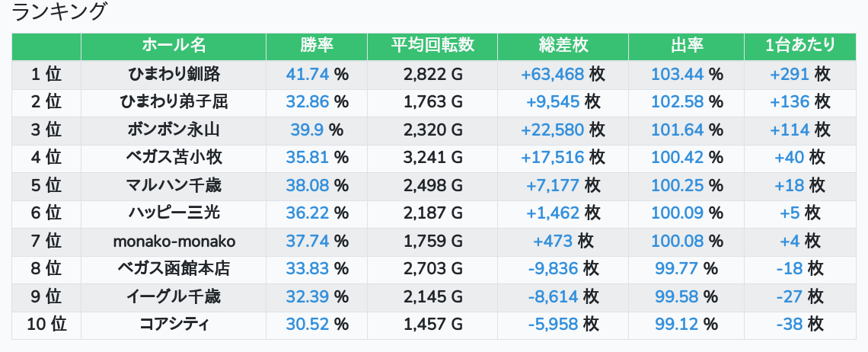Open the ひまわり弟子屈 hall entry
The width and height of the screenshot is (868, 352).
click(x=174, y=102)
